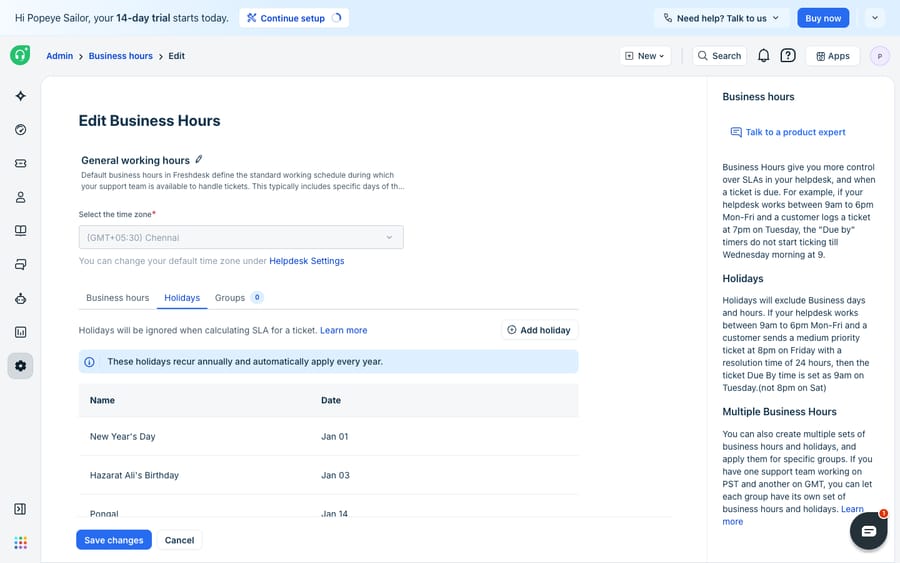This screenshot has width=900, height=563.
Task: Open the Contacts person icon in sidebar
Action: 21,197
